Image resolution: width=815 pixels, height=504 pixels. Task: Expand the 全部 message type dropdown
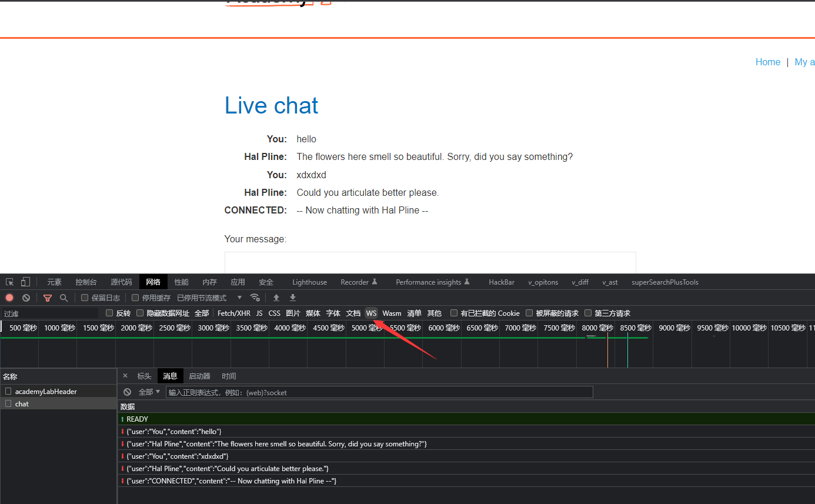tap(149, 392)
